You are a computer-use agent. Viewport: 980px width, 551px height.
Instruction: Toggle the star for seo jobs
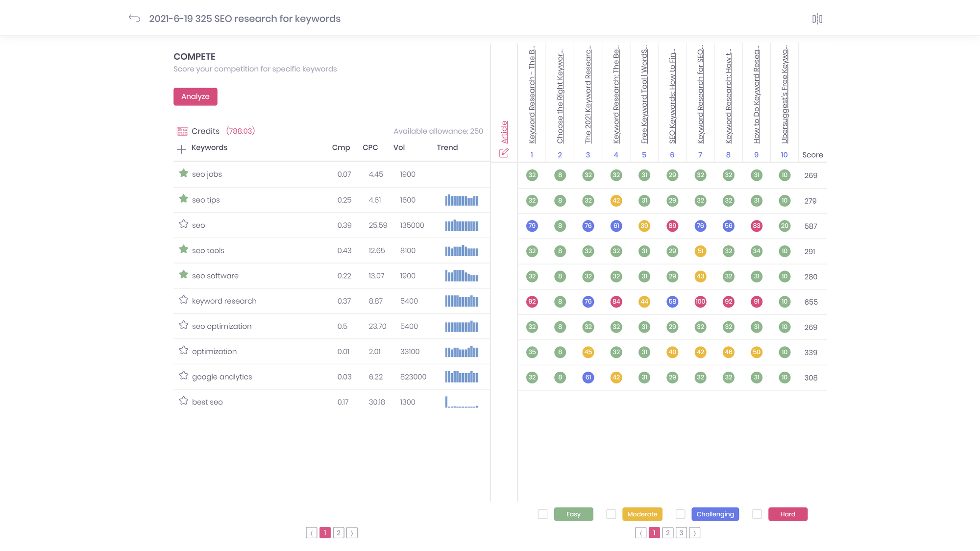coord(183,173)
